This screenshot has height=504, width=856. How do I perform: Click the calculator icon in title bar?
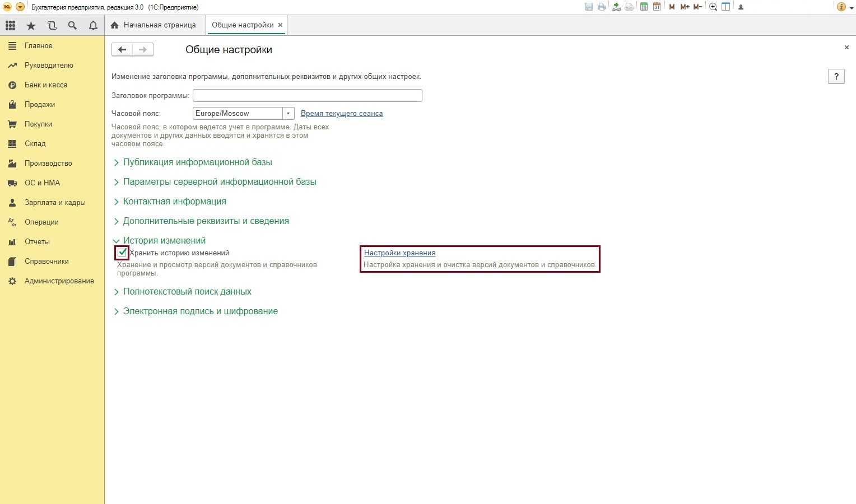click(644, 7)
